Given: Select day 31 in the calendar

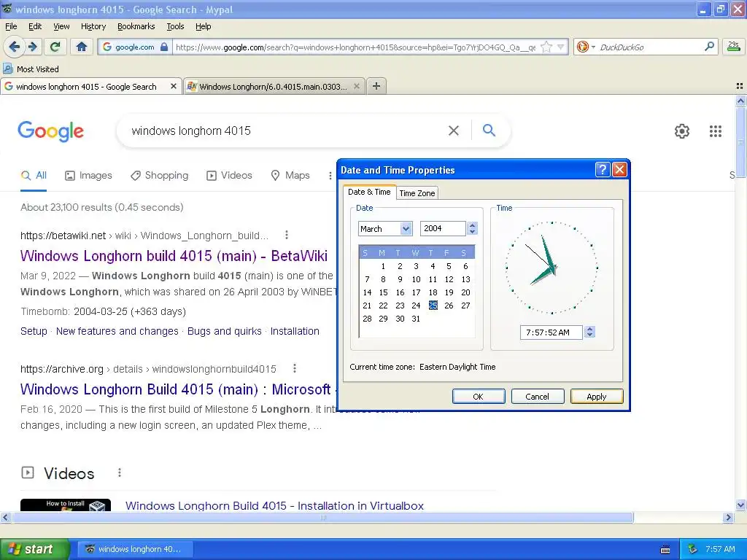Looking at the screenshot, I should point(416,319).
